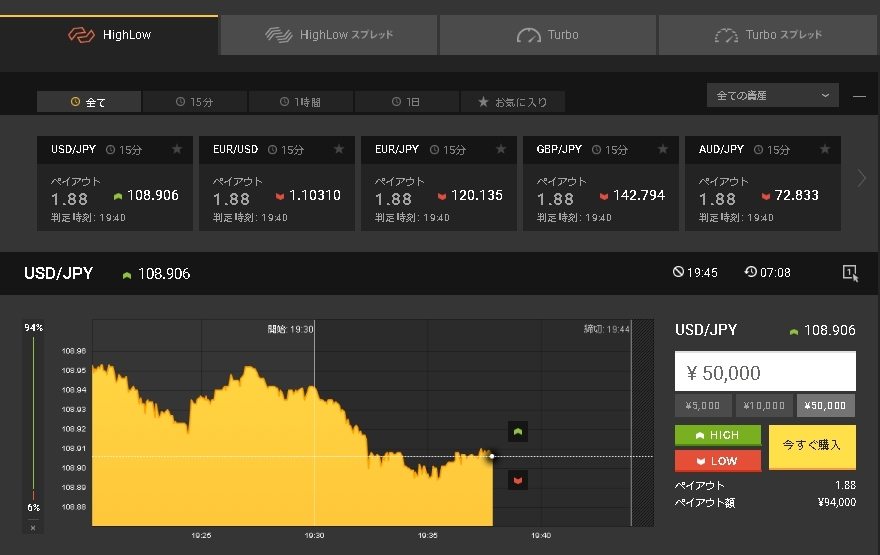The height and width of the screenshot is (555, 880).
Task: Click the ペイアウト額 ¥94,000 value
Action: click(837, 503)
